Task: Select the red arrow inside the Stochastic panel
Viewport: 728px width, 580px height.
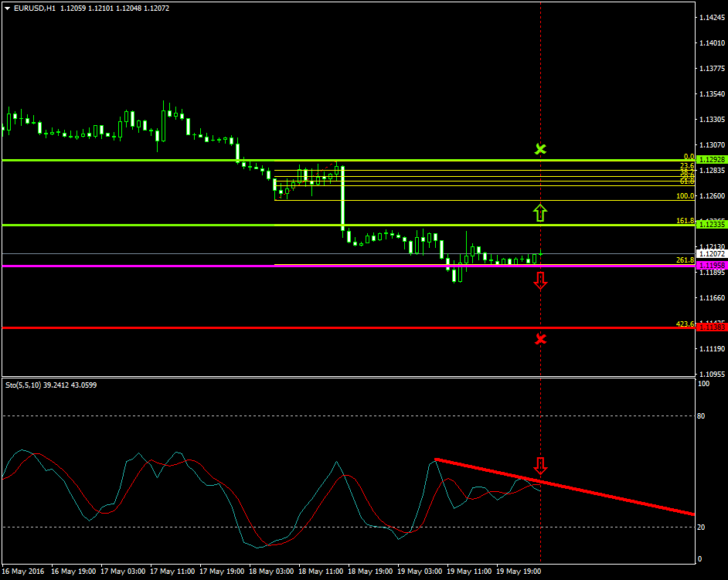Action: [540, 466]
